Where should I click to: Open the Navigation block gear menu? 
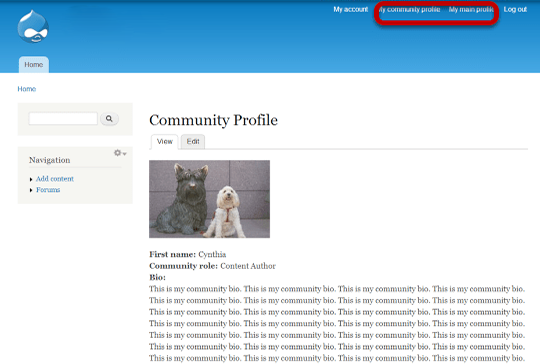click(120, 153)
